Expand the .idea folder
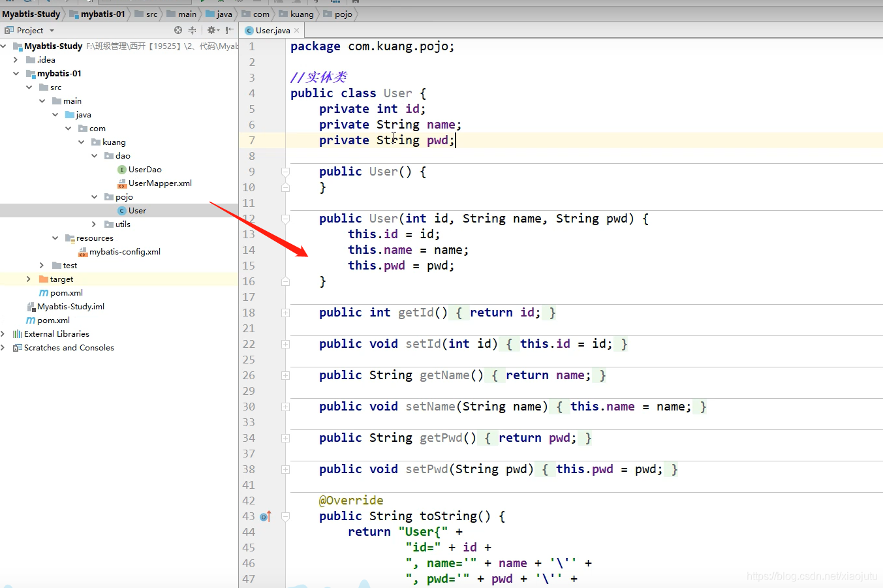Screen dimensions: 883x588 tap(16, 60)
